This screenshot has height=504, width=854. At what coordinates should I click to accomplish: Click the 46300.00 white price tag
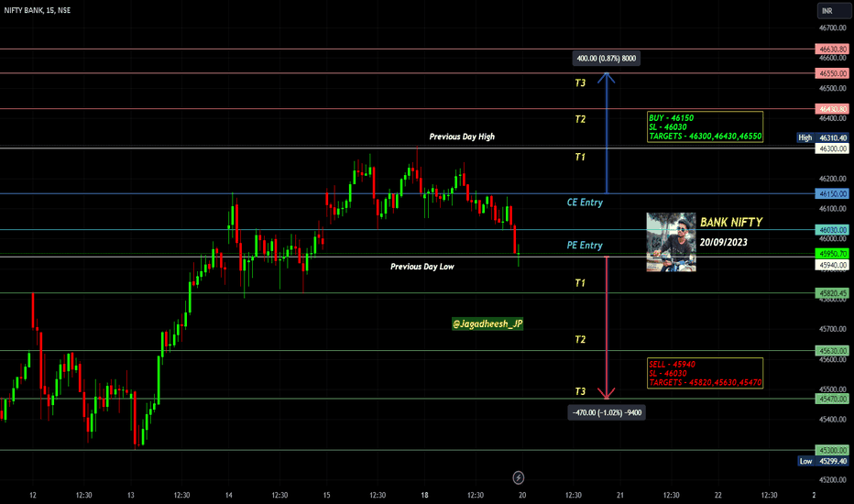tap(832, 148)
